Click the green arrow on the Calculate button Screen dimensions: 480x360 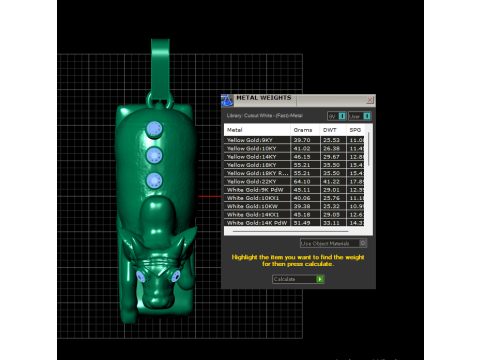tap(320, 279)
